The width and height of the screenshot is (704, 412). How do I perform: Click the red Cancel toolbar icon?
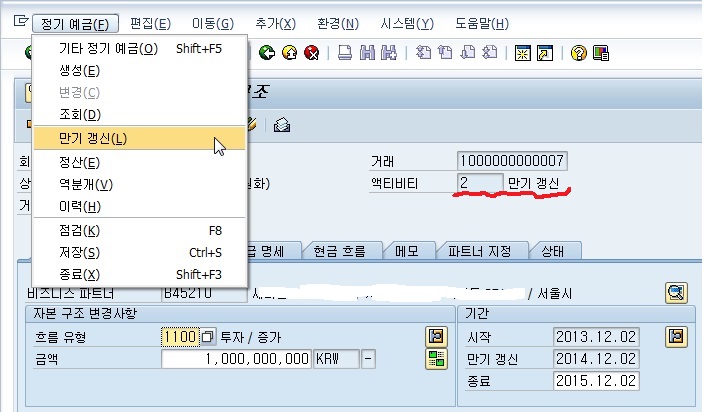pyautogui.click(x=311, y=54)
